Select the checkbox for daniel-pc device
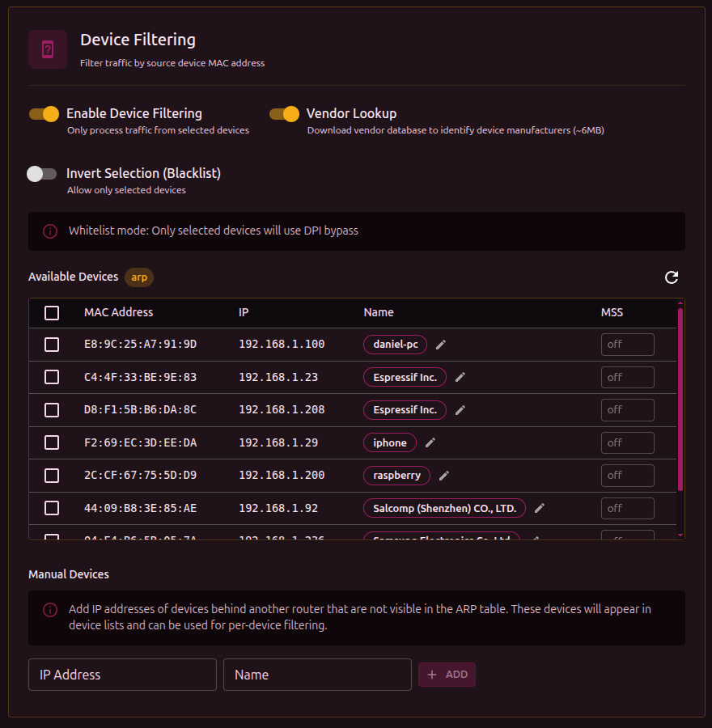This screenshot has width=712, height=728. click(x=52, y=345)
